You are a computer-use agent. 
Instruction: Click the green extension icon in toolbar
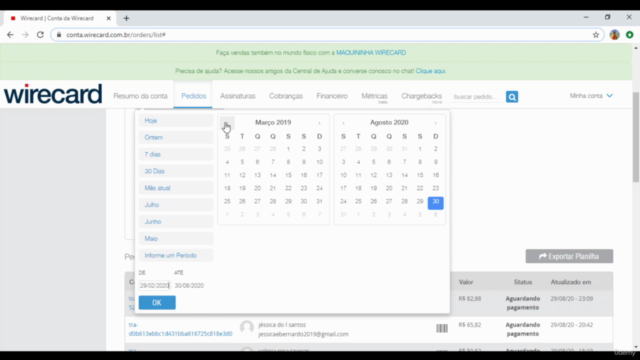click(630, 35)
